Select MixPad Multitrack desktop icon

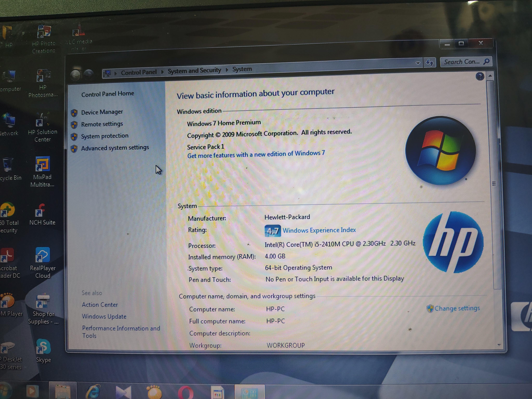click(42, 172)
